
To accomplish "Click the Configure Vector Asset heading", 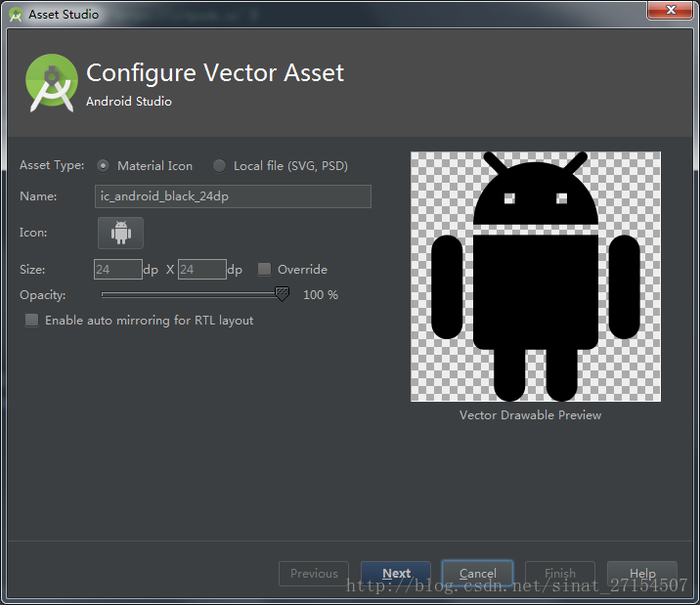I will tap(215, 72).
